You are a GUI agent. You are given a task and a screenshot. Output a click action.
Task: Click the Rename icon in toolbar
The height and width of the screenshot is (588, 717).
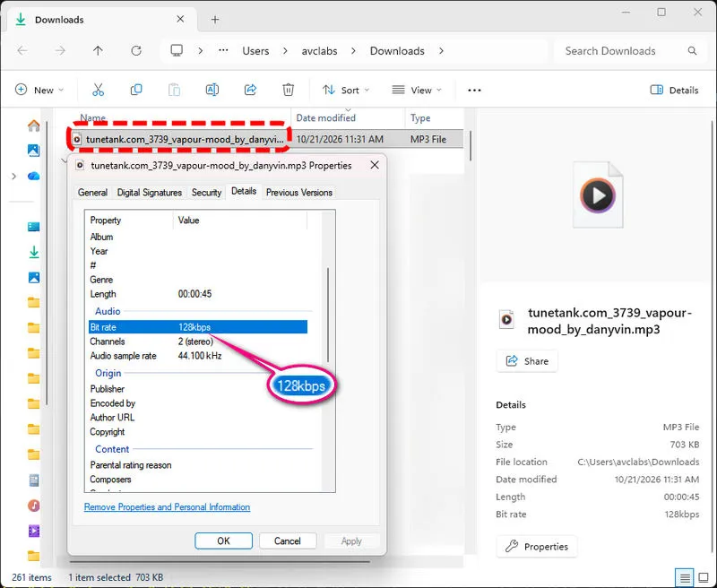click(212, 90)
